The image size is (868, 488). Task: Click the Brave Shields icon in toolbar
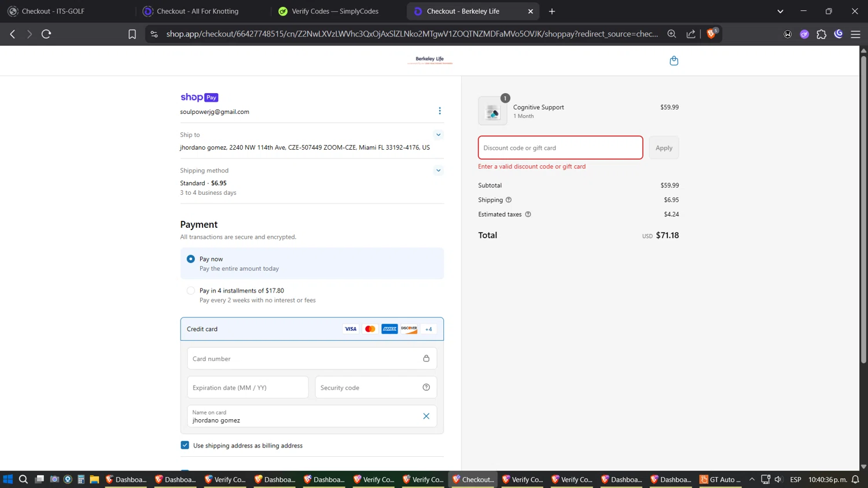coord(711,34)
